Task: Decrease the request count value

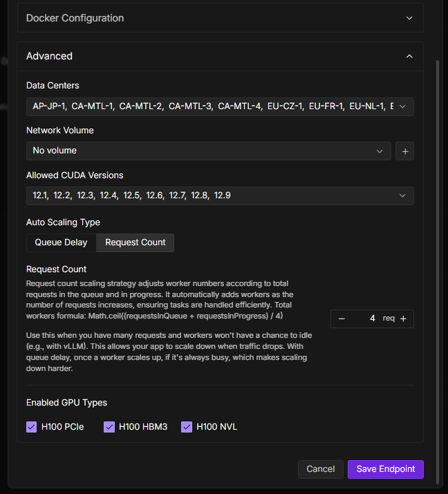Action: click(x=342, y=319)
